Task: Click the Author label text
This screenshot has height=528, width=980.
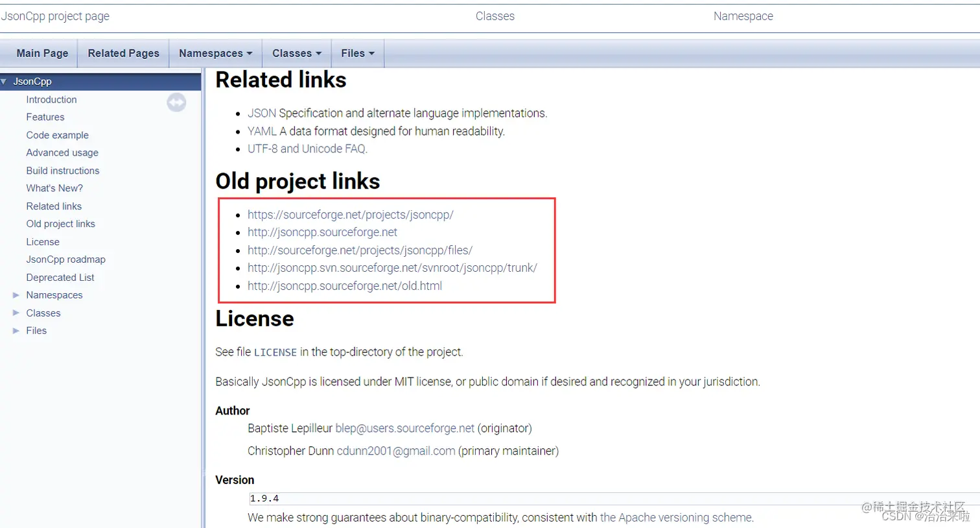Action: click(x=233, y=411)
